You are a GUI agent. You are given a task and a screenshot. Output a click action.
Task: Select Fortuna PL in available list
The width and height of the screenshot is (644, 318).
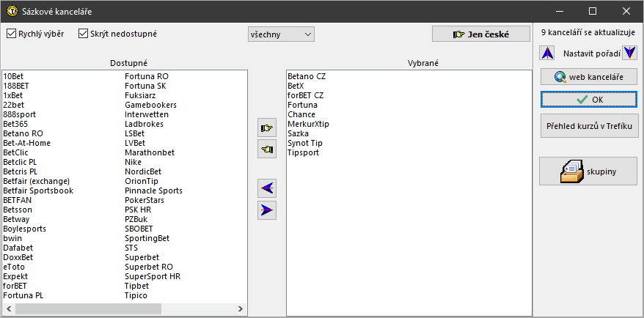coord(23,295)
